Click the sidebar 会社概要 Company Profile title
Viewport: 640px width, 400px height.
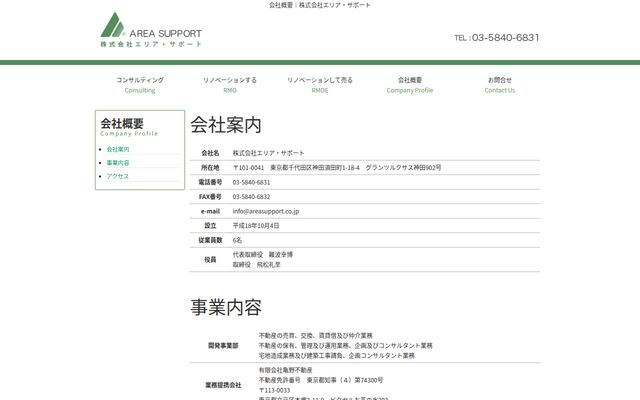pos(129,127)
